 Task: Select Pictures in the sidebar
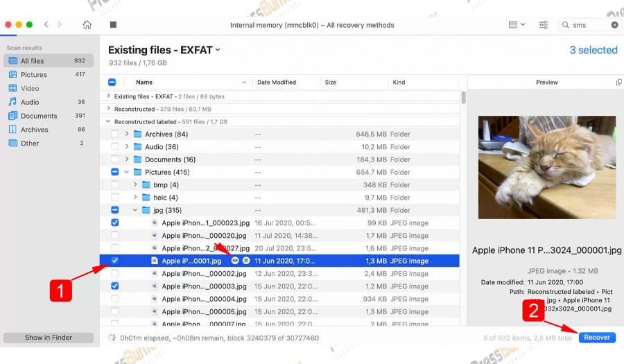33,75
